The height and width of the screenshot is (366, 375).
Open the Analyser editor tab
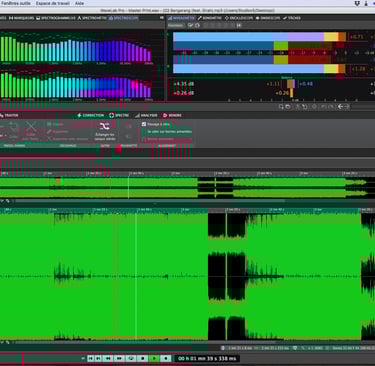[x=146, y=115]
